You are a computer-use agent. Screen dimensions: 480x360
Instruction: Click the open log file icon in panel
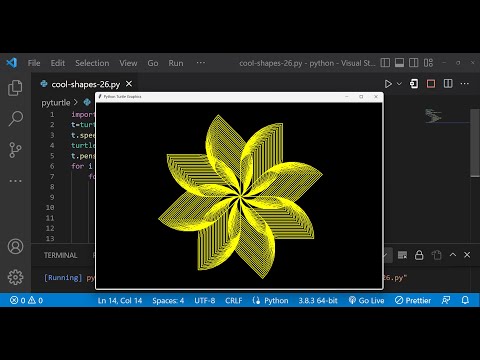point(436,255)
